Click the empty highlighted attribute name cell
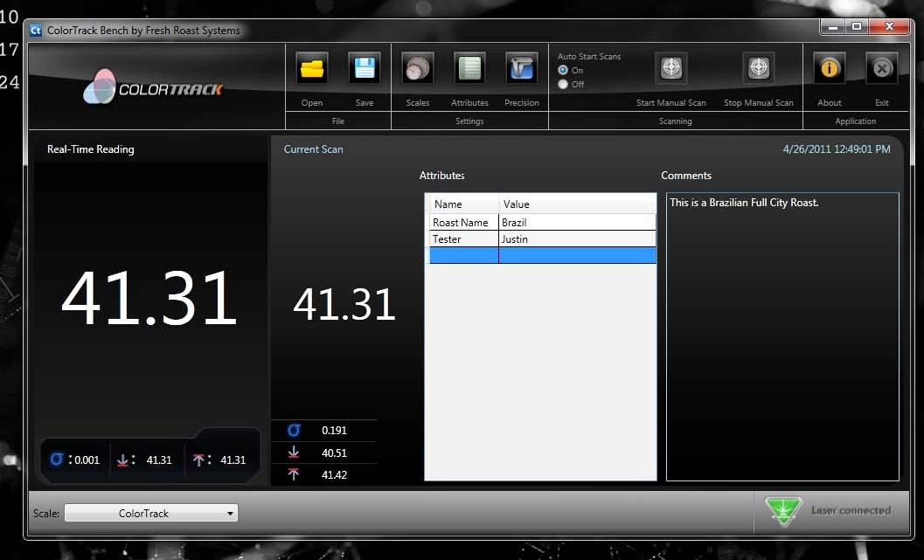 coord(464,255)
